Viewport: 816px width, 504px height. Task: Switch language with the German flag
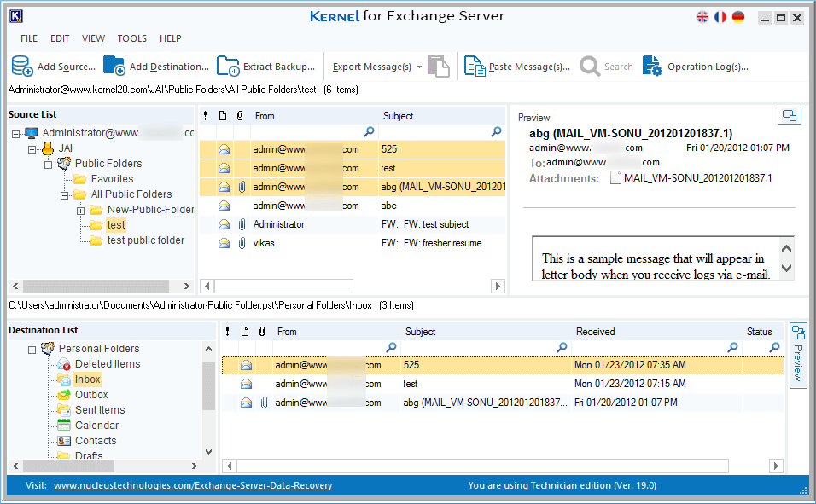click(738, 17)
